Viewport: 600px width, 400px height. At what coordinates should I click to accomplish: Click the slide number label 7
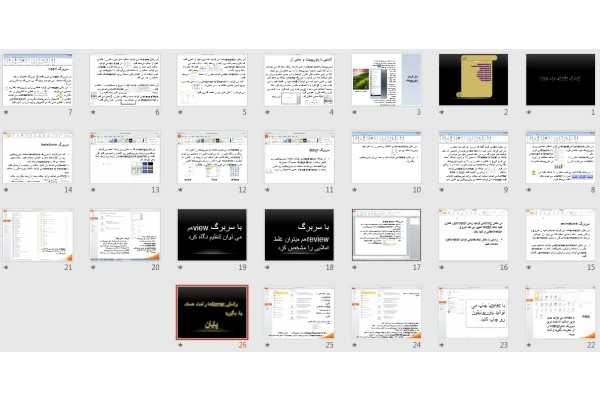[70, 112]
